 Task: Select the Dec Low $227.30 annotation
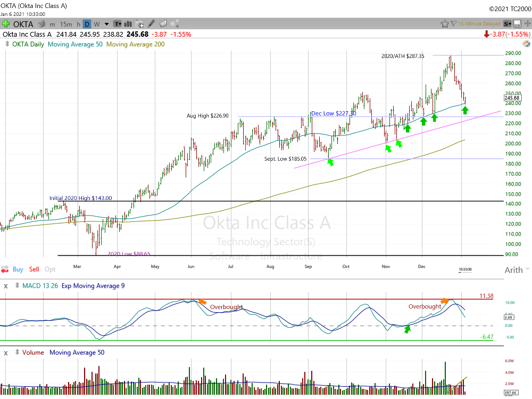pyautogui.click(x=334, y=113)
